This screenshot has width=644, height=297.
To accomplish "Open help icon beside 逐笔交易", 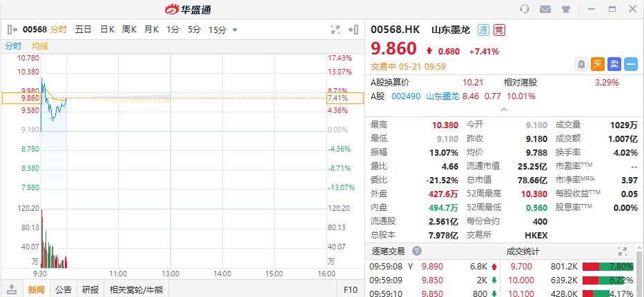I will tap(417, 251).
